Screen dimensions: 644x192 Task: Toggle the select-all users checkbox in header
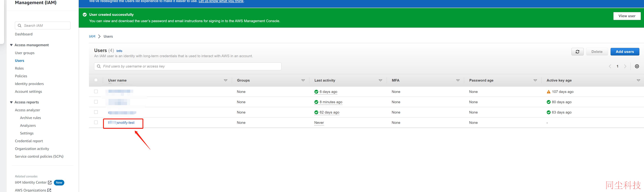point(96,80)
